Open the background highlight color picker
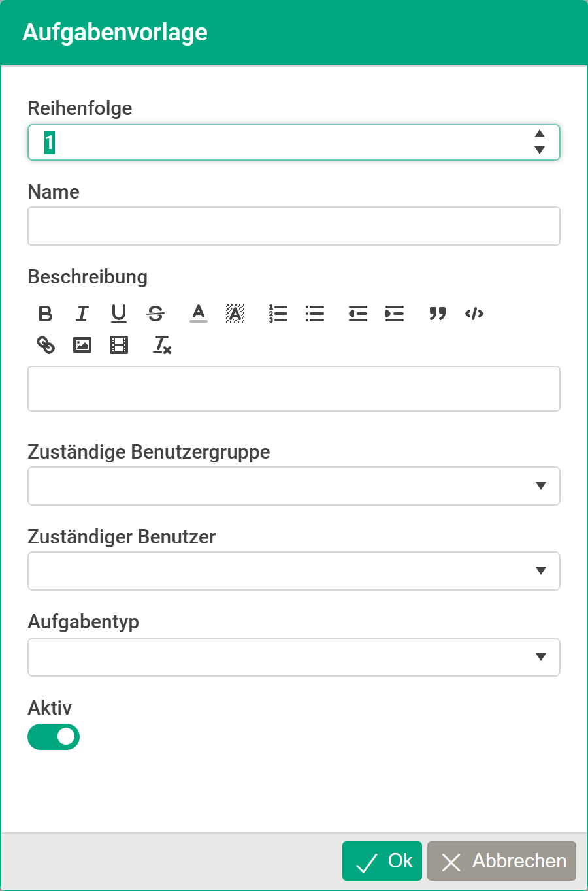The image size is (588, 891). pos(235,314)
